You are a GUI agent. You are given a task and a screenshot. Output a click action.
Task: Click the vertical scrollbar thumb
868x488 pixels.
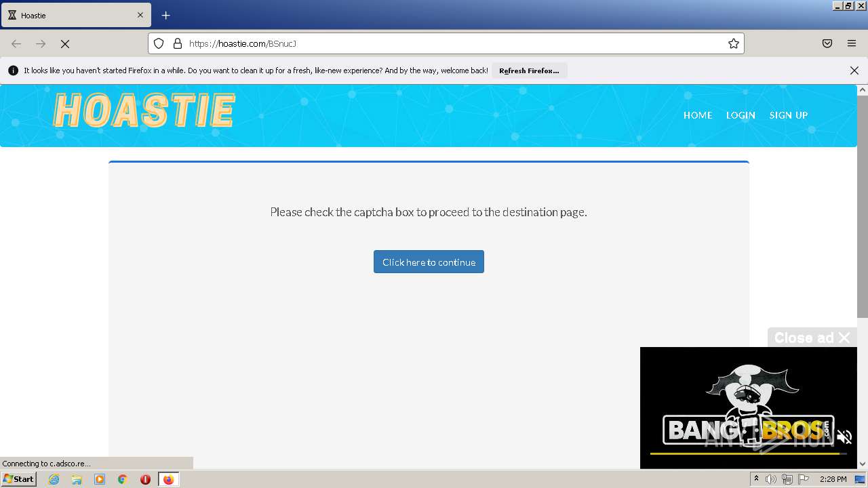[863, 206]
